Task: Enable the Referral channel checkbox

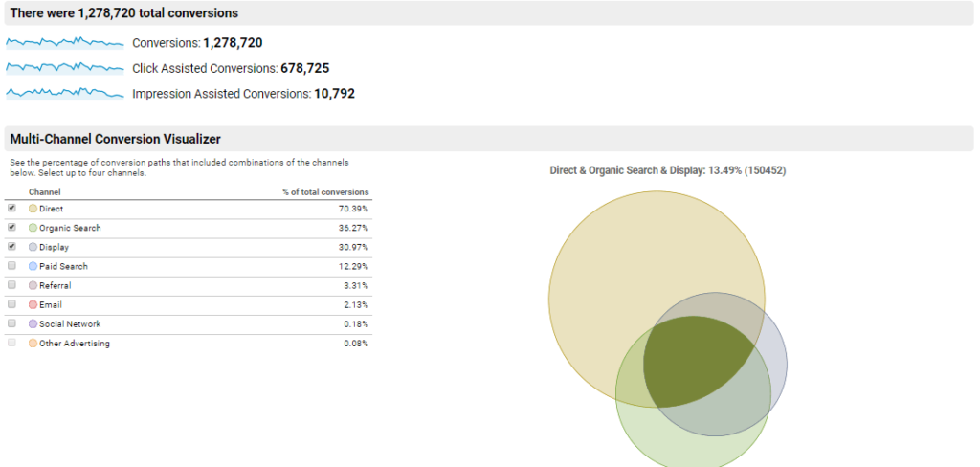Action: (11, 285)
